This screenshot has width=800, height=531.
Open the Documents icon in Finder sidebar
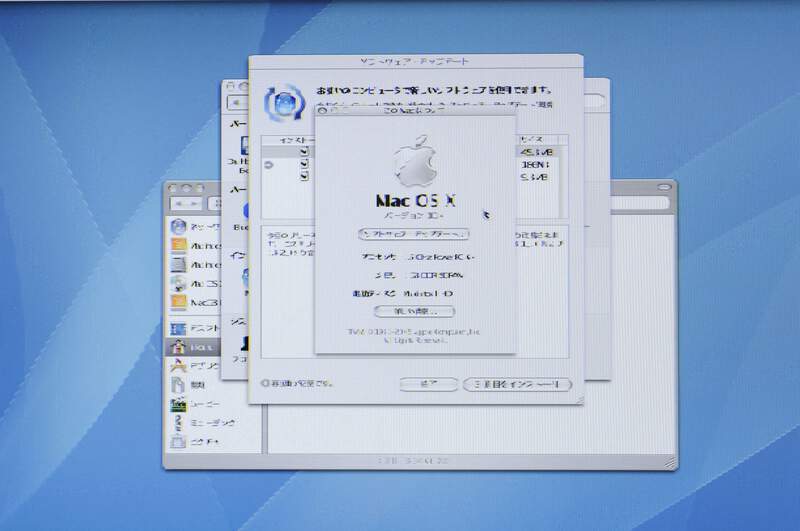[178, 386]
